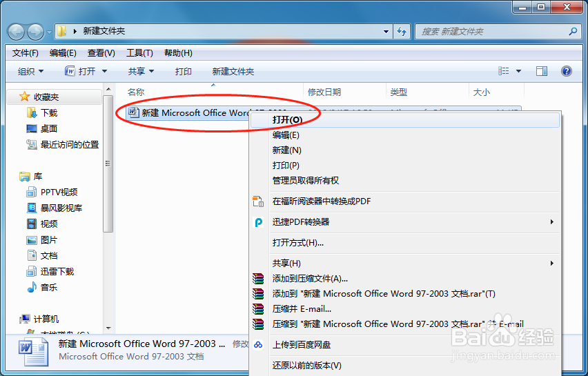Click the navigation pane scrollbar up arrow
The width and height of the screenshot is (588, 376).
108,89
